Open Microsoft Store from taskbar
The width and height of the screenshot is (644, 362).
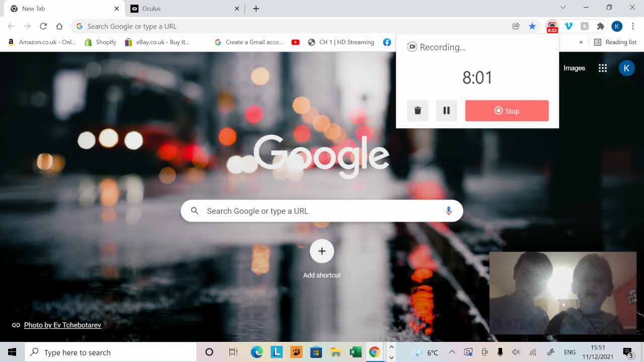pos(316,352)
